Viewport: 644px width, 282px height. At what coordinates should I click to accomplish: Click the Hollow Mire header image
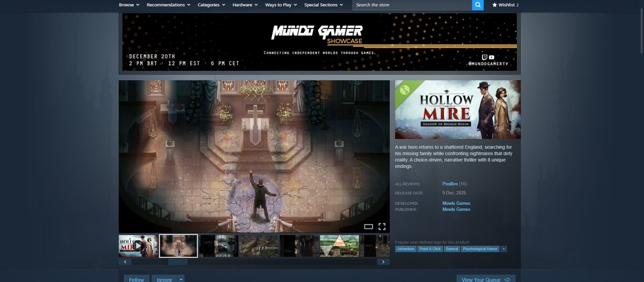pyautogui.click(x=458, y=110)
